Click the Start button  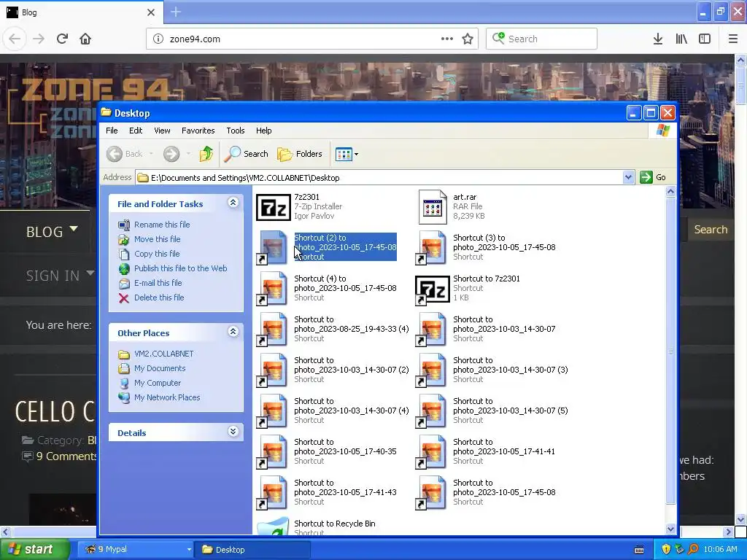pyautogui.click(x=35, y=550)
